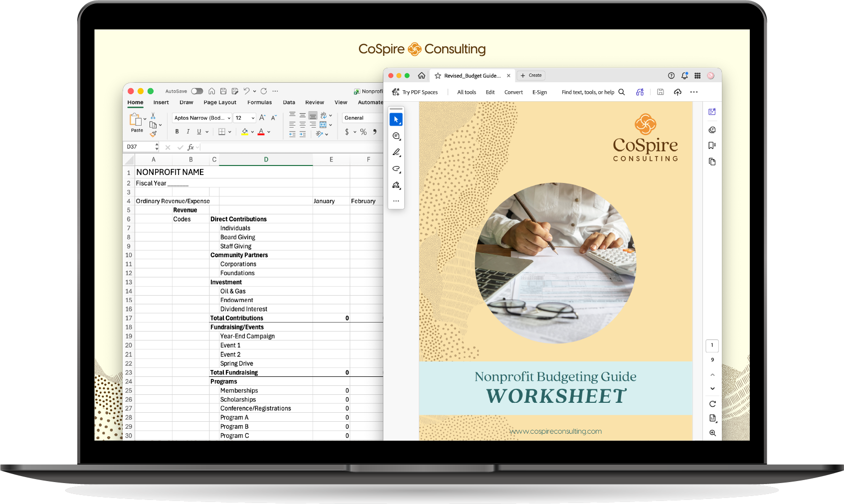The height and width of the screenshot is (504, 844).
Task: Open the font color dropdown arrow
Action: pos(269,132)
